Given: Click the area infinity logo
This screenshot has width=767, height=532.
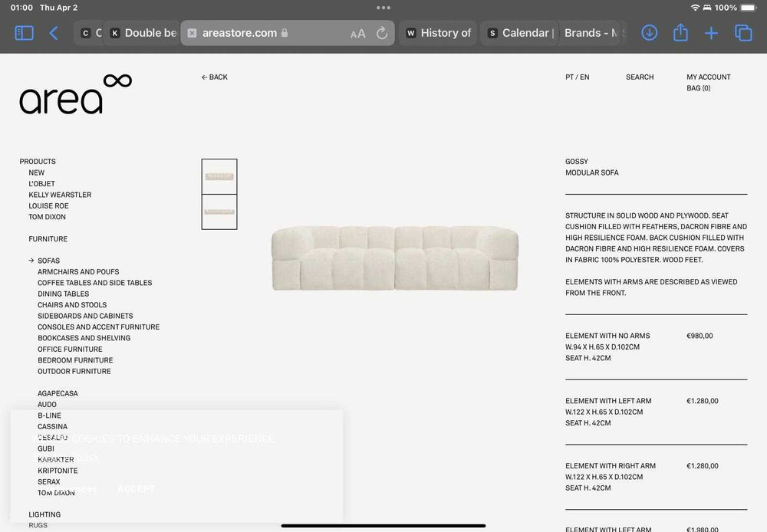Looking at the screenshot, I should tap(75, 94).
